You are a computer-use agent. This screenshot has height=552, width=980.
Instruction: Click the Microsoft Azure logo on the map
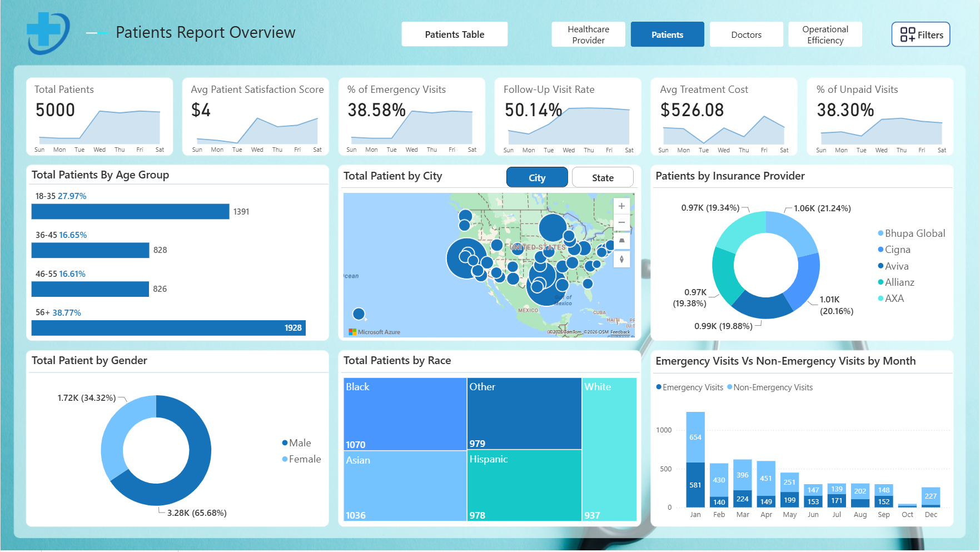coord(374,332)
